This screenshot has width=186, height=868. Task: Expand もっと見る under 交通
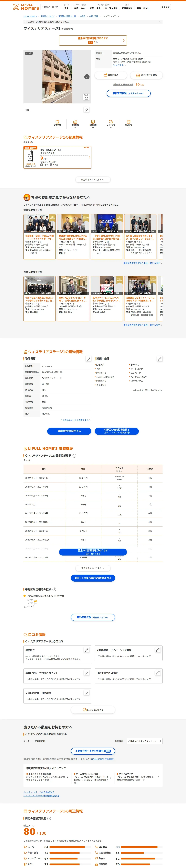point(120,65)
